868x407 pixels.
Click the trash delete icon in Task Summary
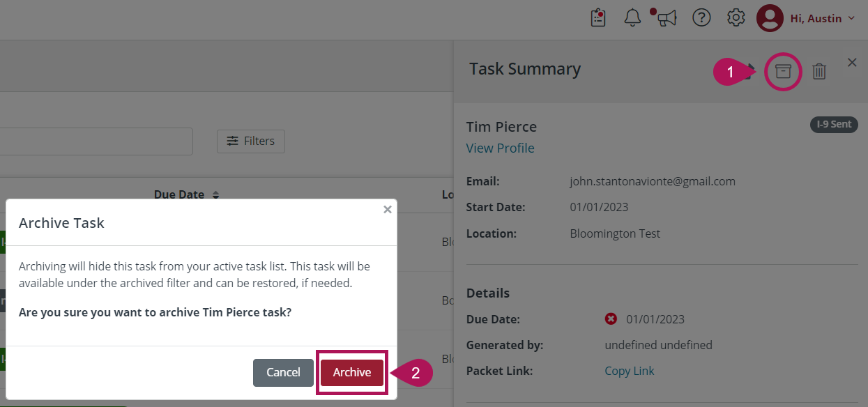click(x=819, y=71)
